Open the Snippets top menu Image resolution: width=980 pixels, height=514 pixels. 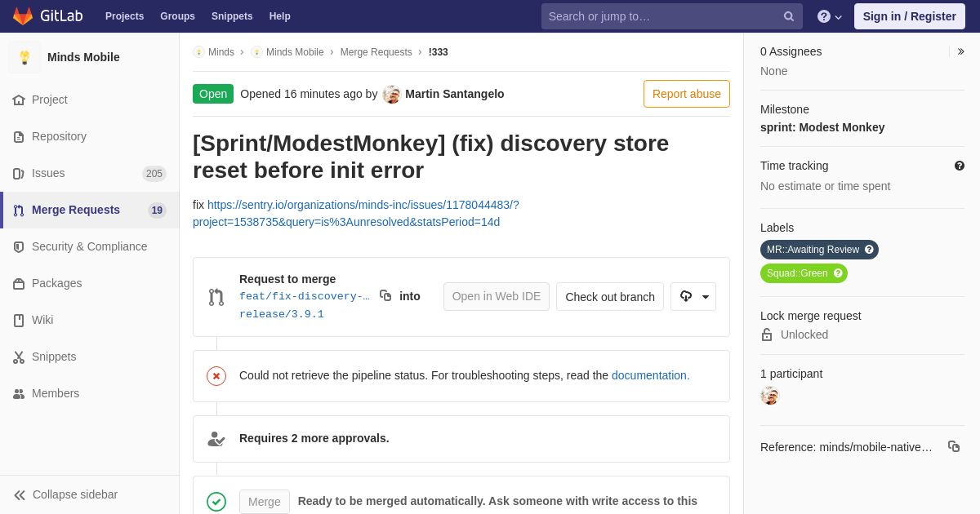pyautogui.click(x=232, y=16)
